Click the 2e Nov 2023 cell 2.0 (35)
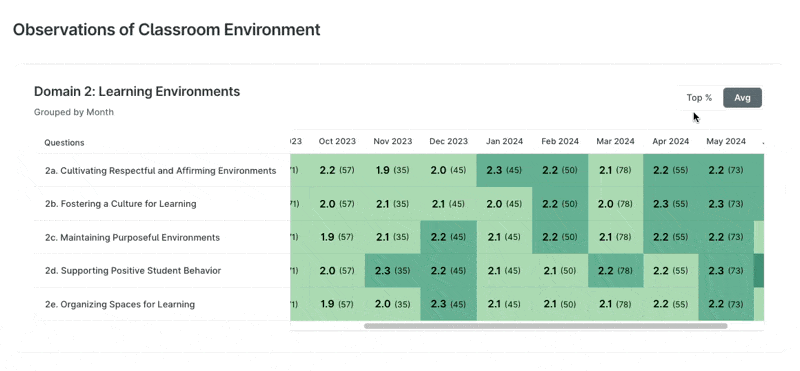Screen dimensions: 800x371 (x=392, y=304)
